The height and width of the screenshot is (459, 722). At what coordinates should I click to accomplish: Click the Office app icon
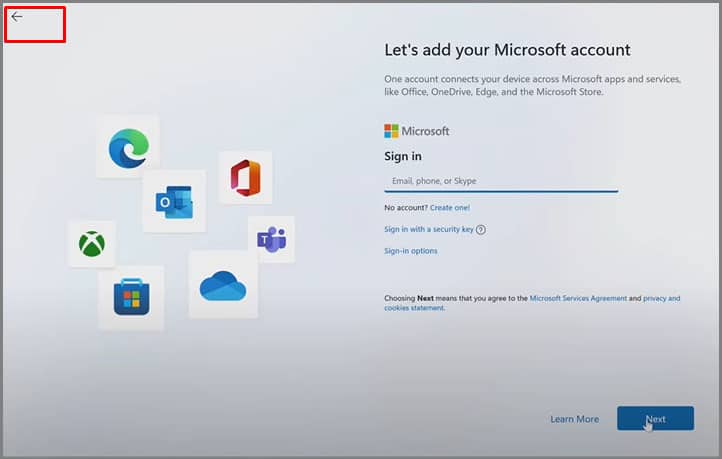[x=245, y=178]
